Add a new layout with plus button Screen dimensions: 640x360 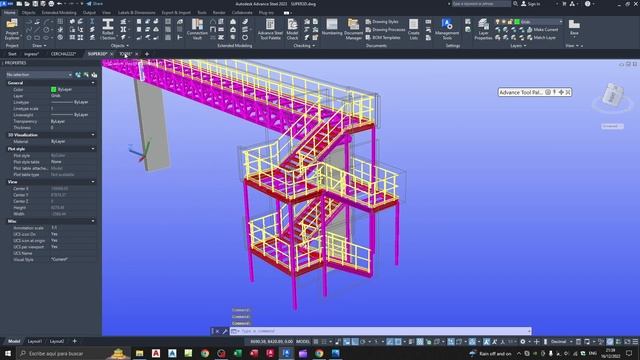tap(74, 341)
